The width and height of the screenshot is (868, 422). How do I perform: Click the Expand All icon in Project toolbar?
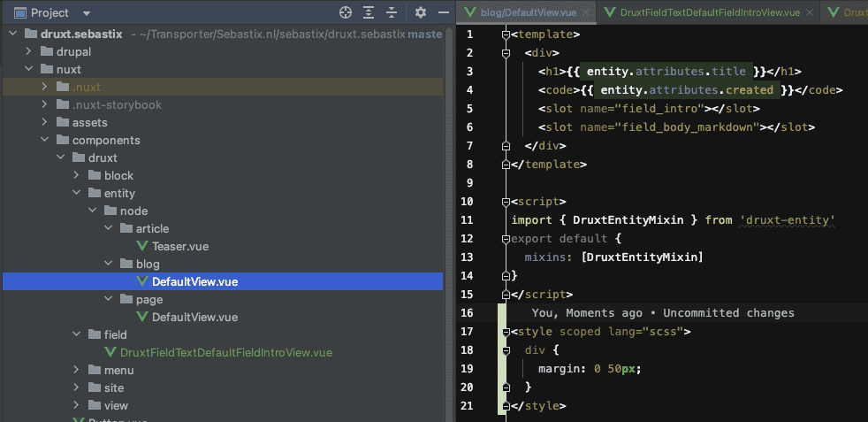[369, 12]
